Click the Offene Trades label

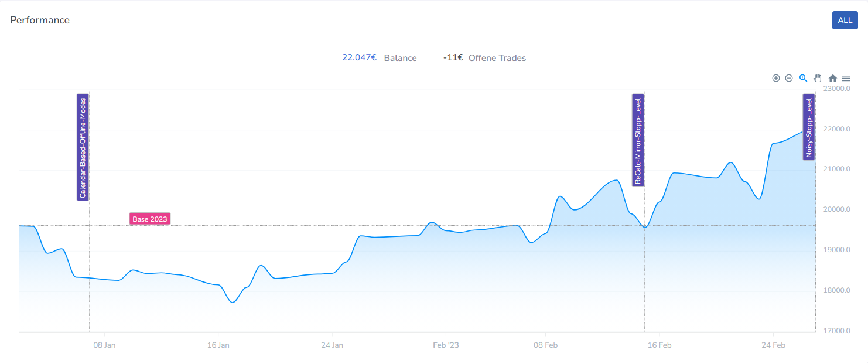[x=497, y=58]
